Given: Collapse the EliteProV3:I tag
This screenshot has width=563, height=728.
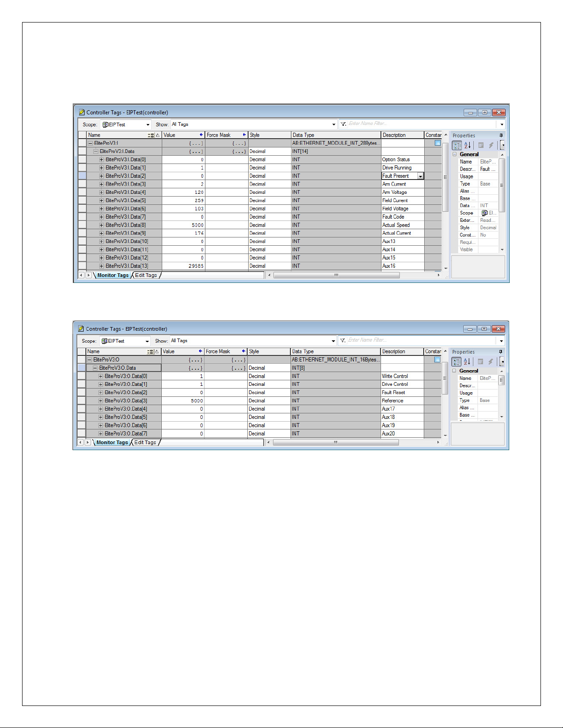Looking at the screenshot, I should [90, 143].
